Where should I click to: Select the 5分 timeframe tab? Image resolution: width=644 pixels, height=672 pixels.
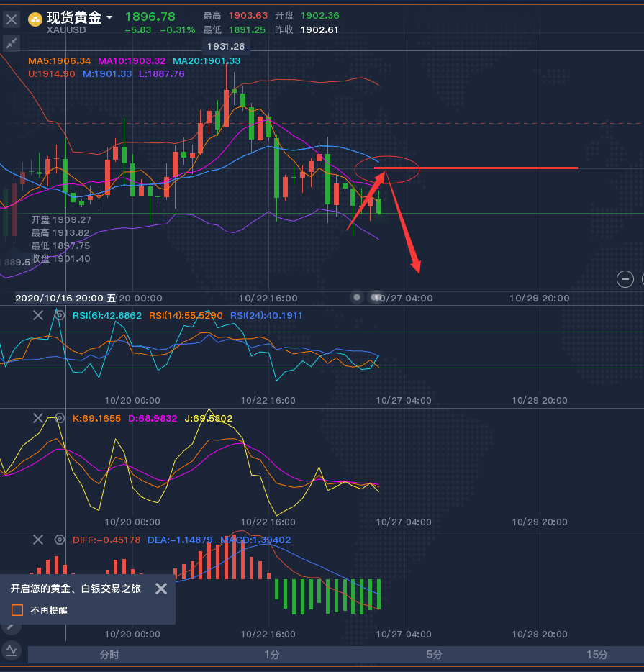point(434,655)
